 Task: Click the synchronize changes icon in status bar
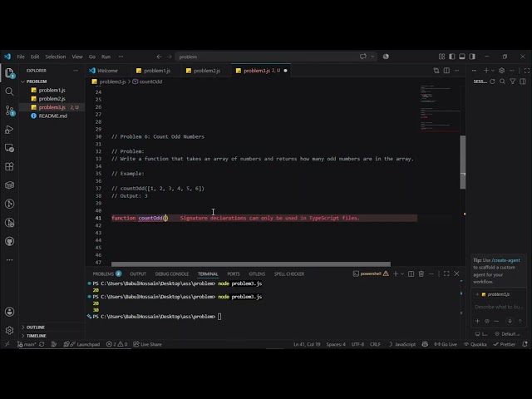(42, 344)
